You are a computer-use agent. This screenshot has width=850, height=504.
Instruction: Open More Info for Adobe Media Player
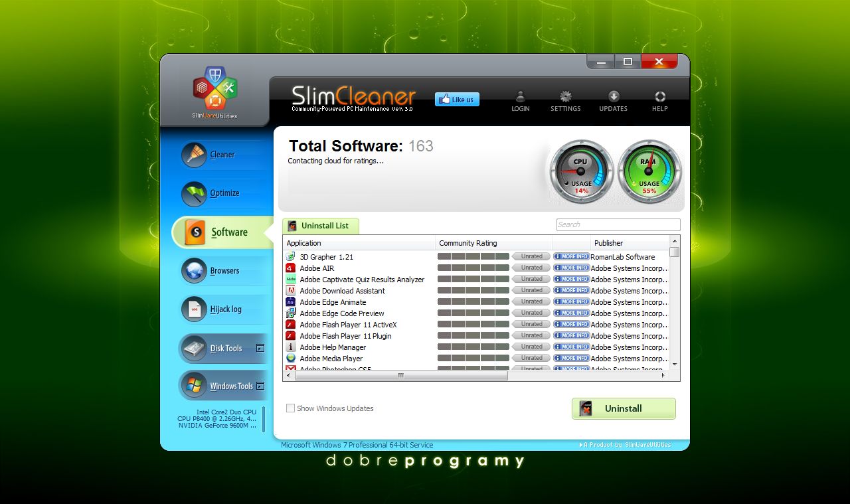[572, 358]
